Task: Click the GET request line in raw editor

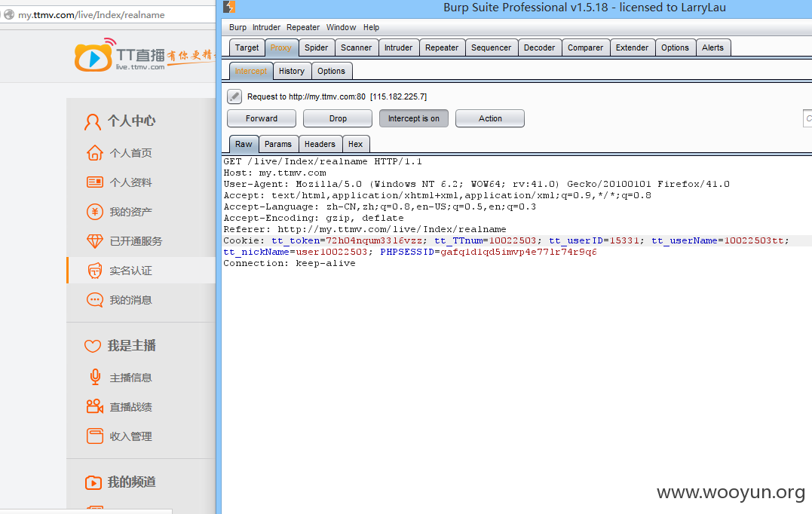Action: coord(323,161)
